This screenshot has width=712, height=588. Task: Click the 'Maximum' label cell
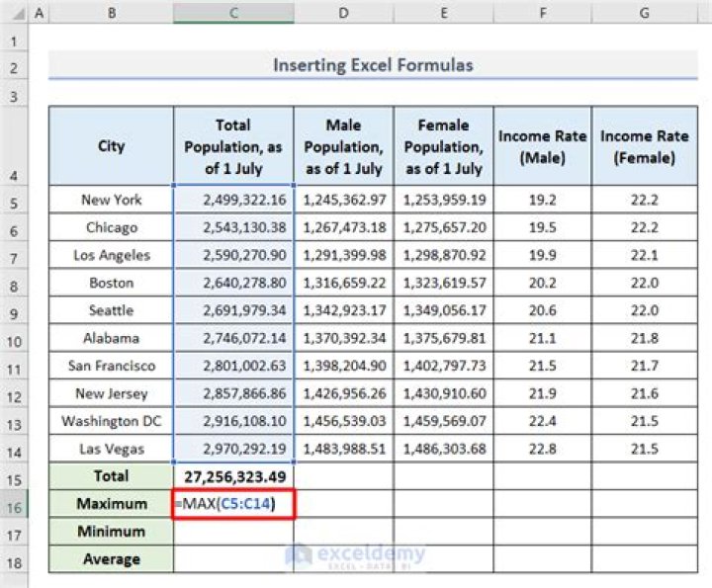click(111, 504)
